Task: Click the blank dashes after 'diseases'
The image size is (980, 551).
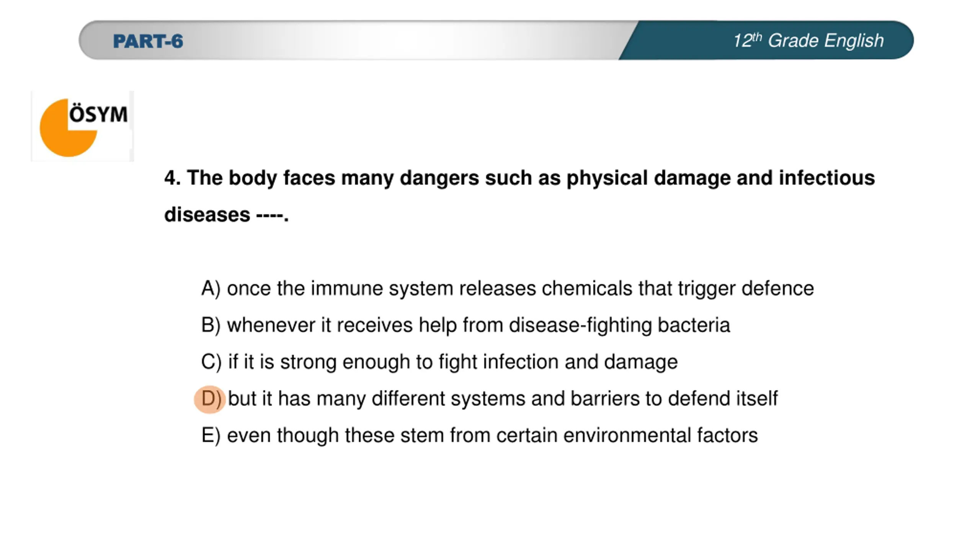Action: click(270, 216)
